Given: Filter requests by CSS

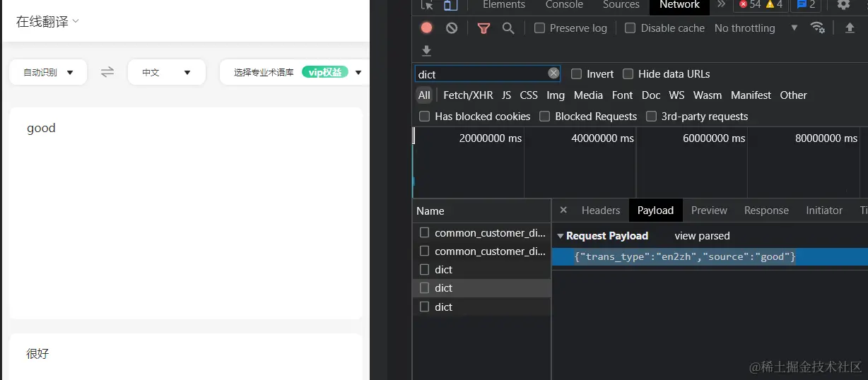Looking at the screenshot, I should click(529, 95).
